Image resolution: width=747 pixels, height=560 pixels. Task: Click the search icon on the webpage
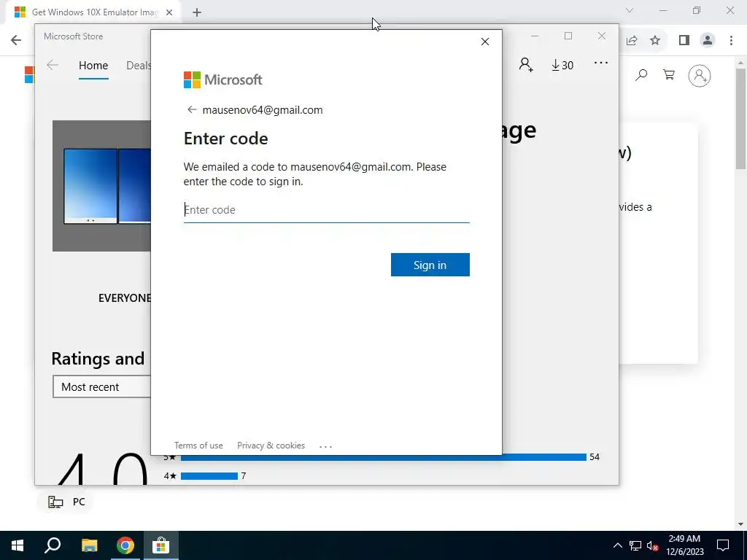click(x=641, y=75)
